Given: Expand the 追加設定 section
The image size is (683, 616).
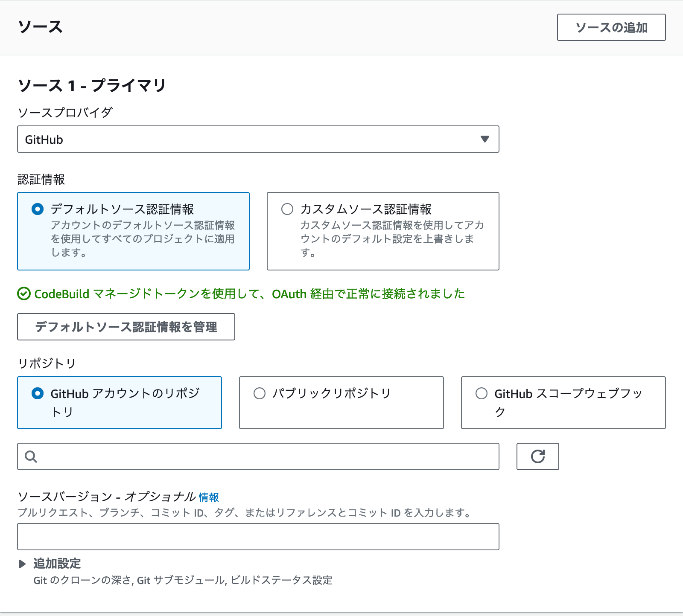Looking at the screenshot, I should click(x=55, y=564).
